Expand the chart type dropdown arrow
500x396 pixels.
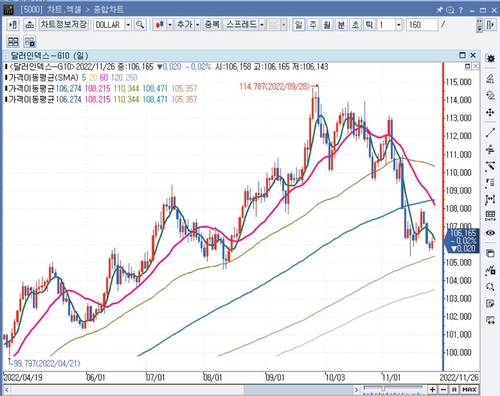tap(170, 25)
